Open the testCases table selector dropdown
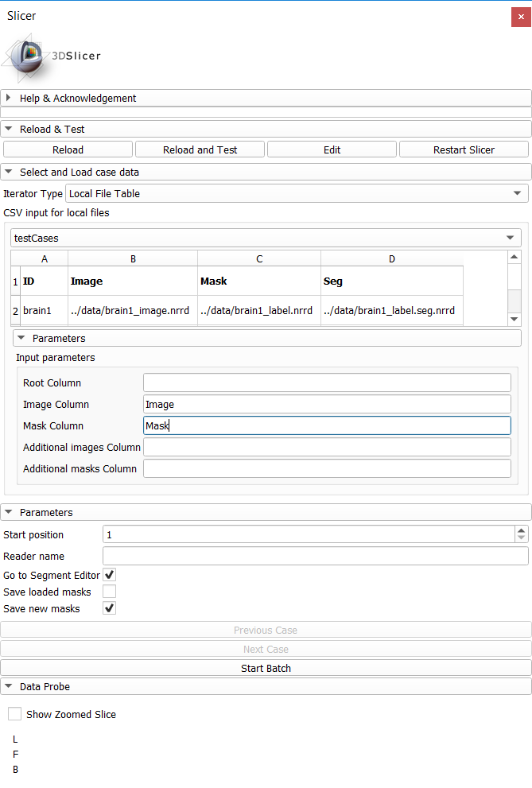 266,238
